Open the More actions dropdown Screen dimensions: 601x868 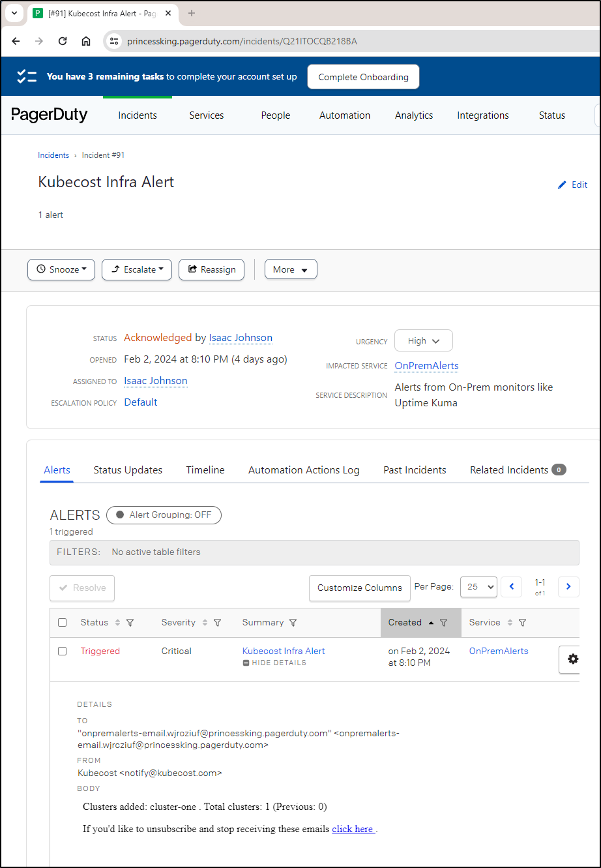291,269
